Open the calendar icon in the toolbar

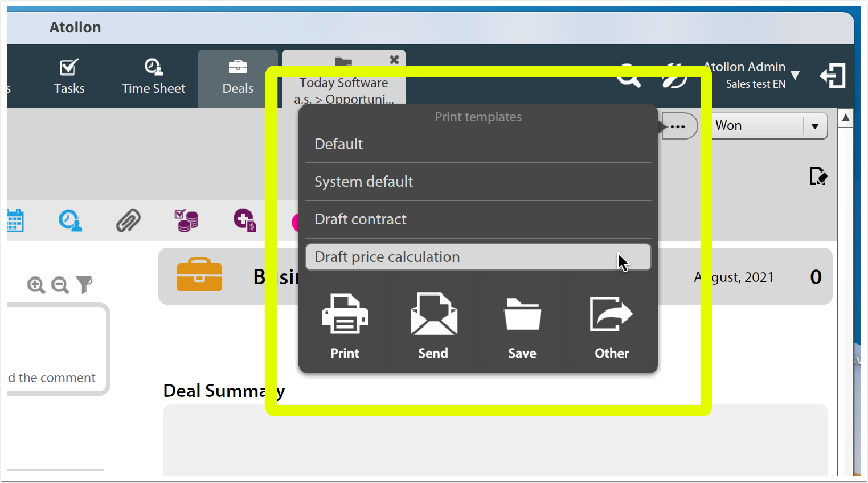(15, 220)
